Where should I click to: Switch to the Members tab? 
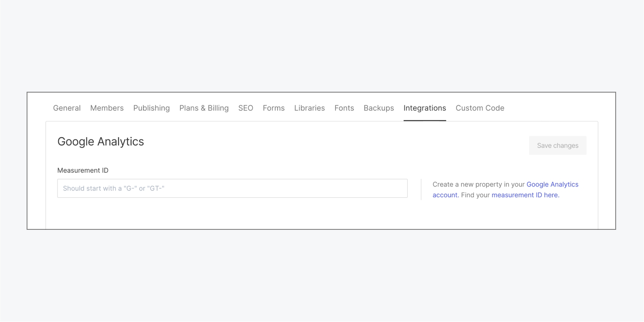click(x=107, y=108)
